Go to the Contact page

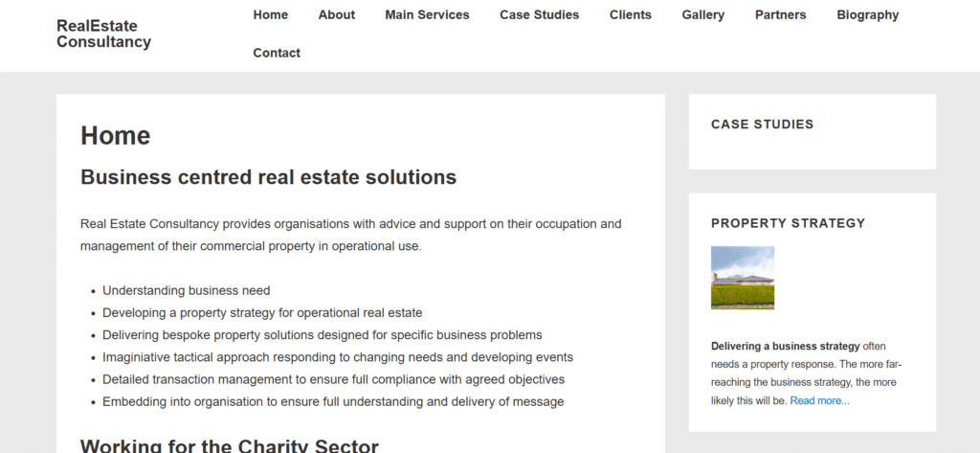(x=277, y=53)
